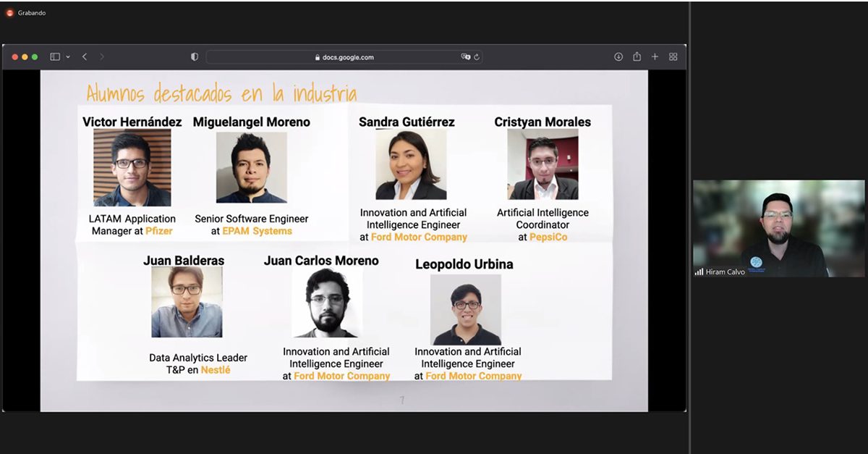Click the LATAM Application Manager title text
868x454 pixels.
[134, 224]
